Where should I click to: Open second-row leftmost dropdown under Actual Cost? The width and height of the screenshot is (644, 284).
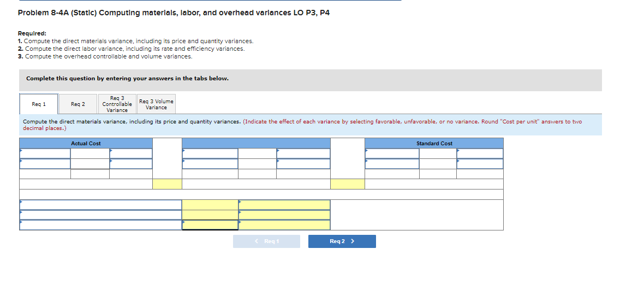pyautogui.click(x=45, y=164)
